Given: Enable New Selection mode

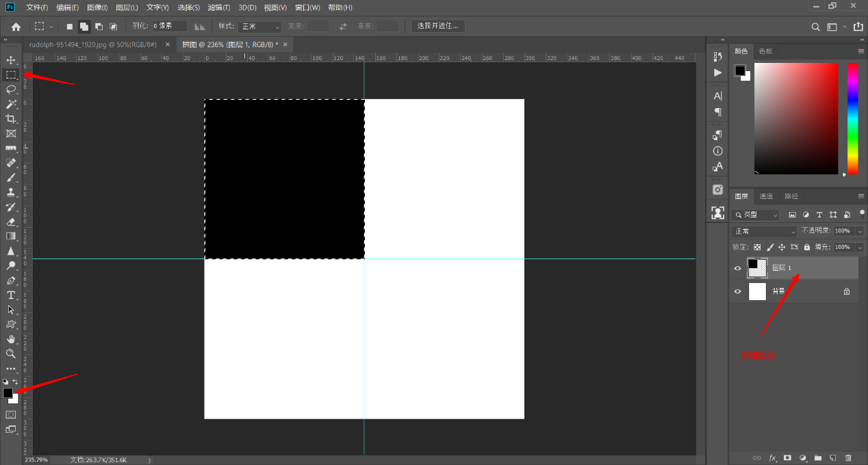Looking at the screenshot, I should [70, 27].
